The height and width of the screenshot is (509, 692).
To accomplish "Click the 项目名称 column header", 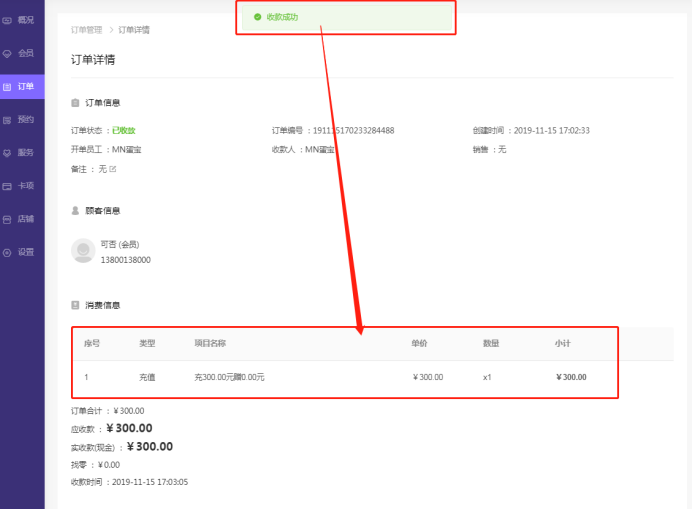I will pos(210,343).
